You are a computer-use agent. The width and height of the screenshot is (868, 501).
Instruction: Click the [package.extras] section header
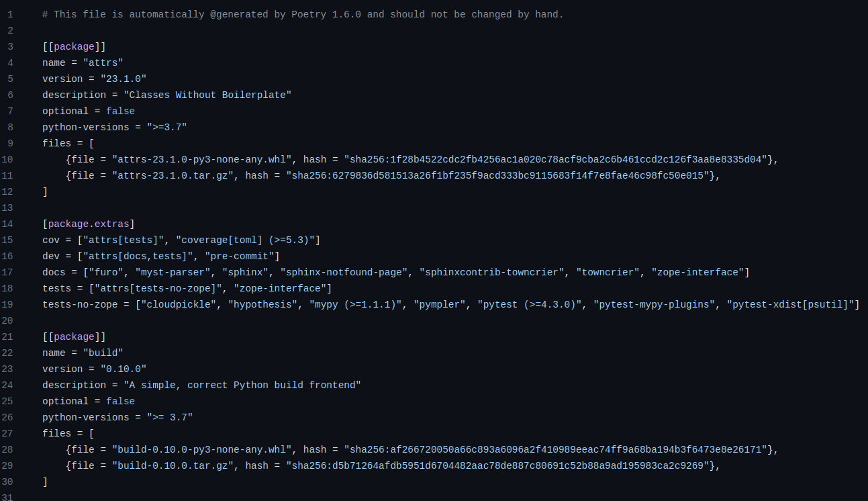89,224
